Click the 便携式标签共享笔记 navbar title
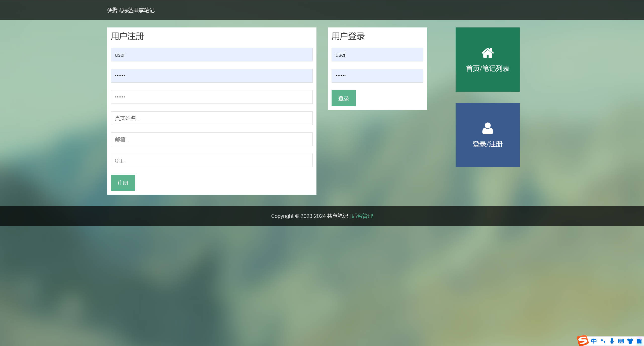This screenshot has width=644, height=346. pyautogui.click(x=131, y=10)
